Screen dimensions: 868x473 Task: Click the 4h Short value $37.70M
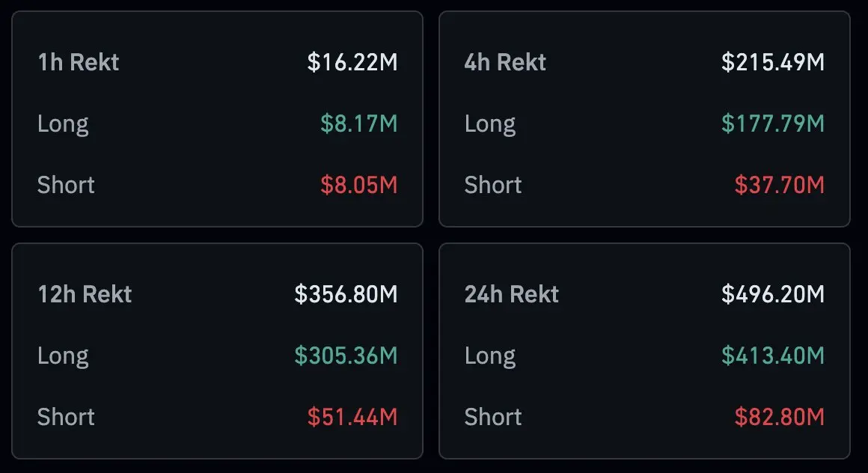[x=779, y=185]
